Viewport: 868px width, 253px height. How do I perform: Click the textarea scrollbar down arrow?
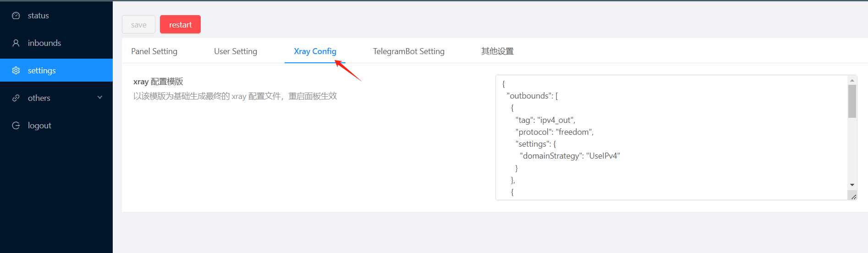tap(852, 185)
